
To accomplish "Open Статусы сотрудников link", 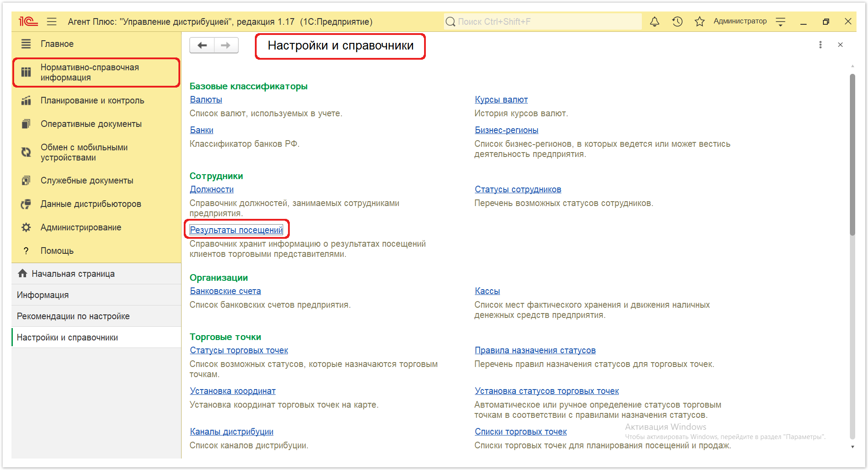I will click(x=518, y=189).
